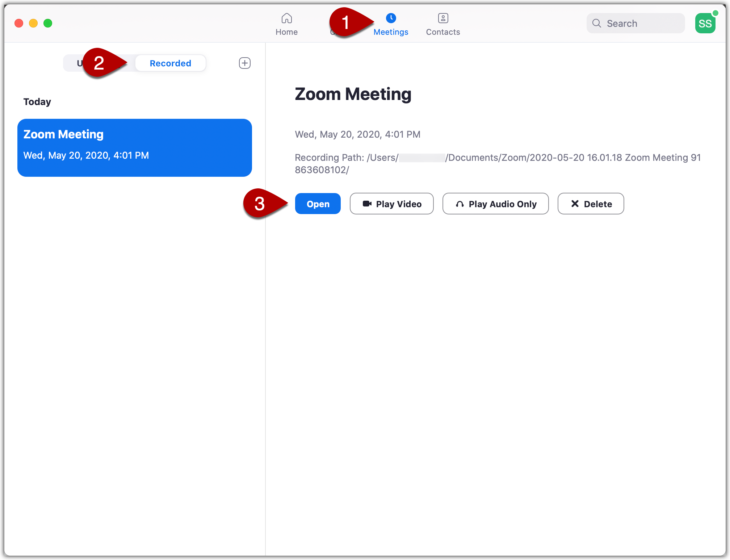The width and height of the screenshot is (730, 560).
Task: Play the video recording
Action: [x=391, y=204]
